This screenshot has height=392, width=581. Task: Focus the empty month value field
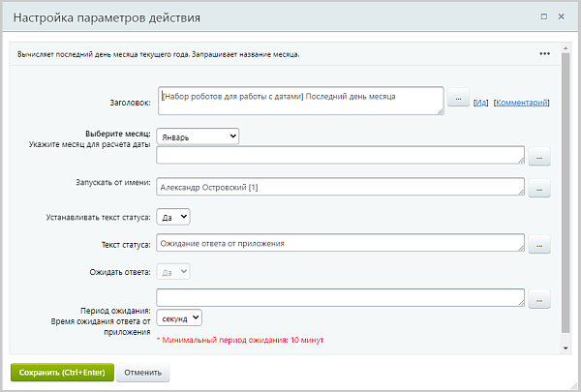(x=340, y=155)
